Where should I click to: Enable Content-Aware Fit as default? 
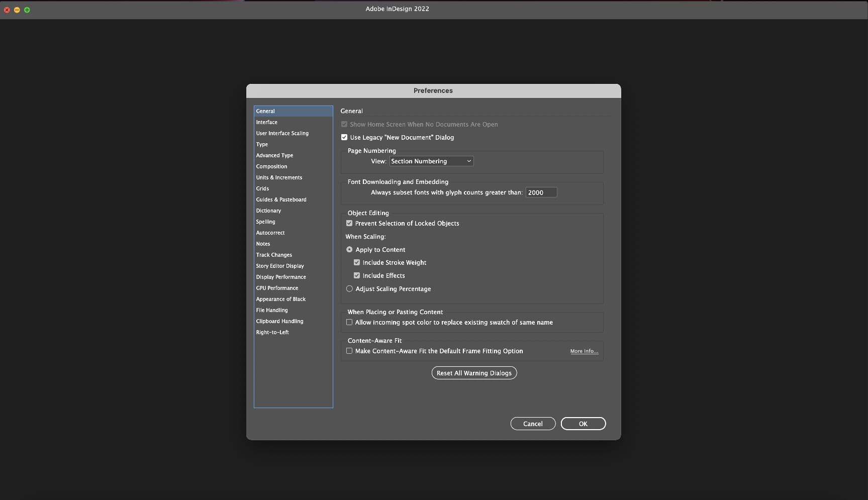coord(349,351)
